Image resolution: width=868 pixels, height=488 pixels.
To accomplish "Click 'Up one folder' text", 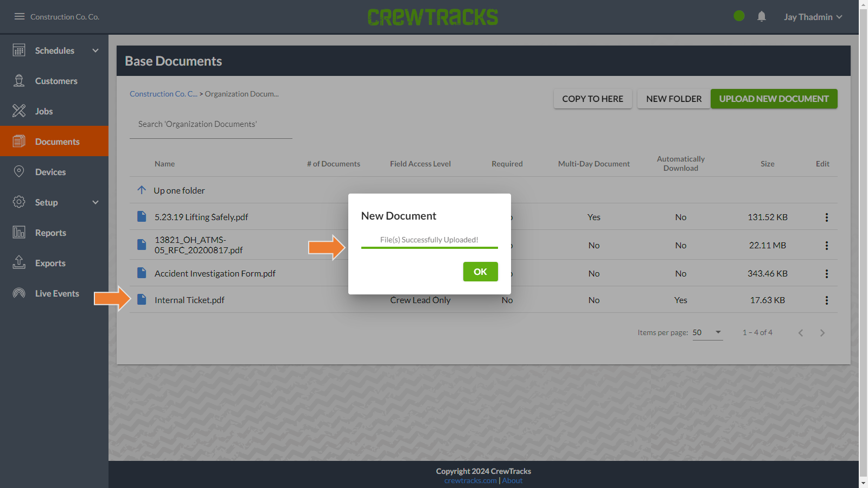I will [x=179, y=190].
